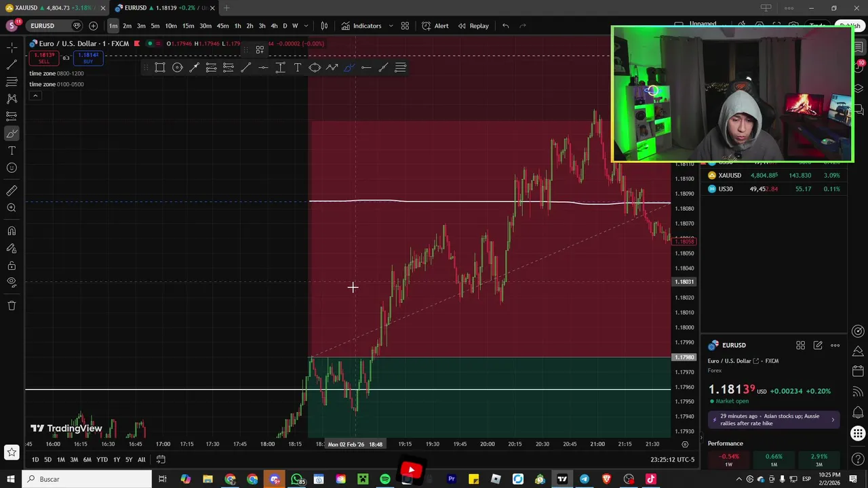868x488 pixels.
Task: Undo the last action
Action: 505,26
